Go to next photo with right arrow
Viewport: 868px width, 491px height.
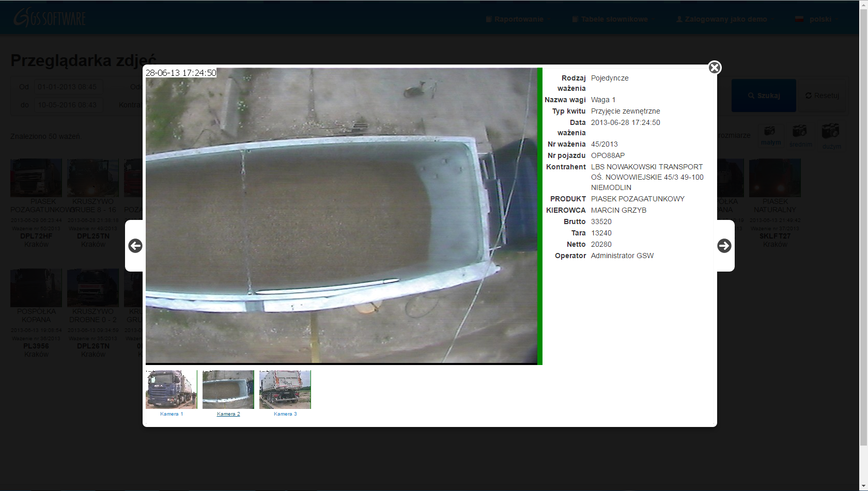point(724,246)
